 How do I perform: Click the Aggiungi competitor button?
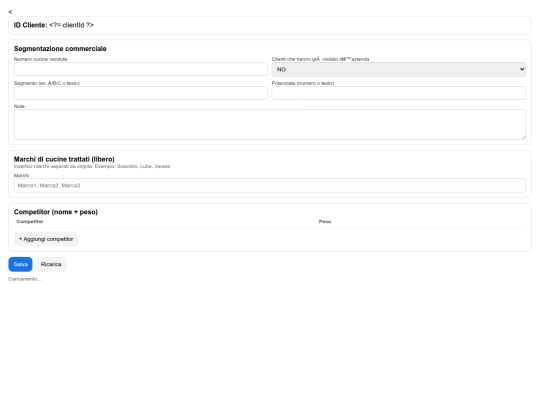[46, 239]
